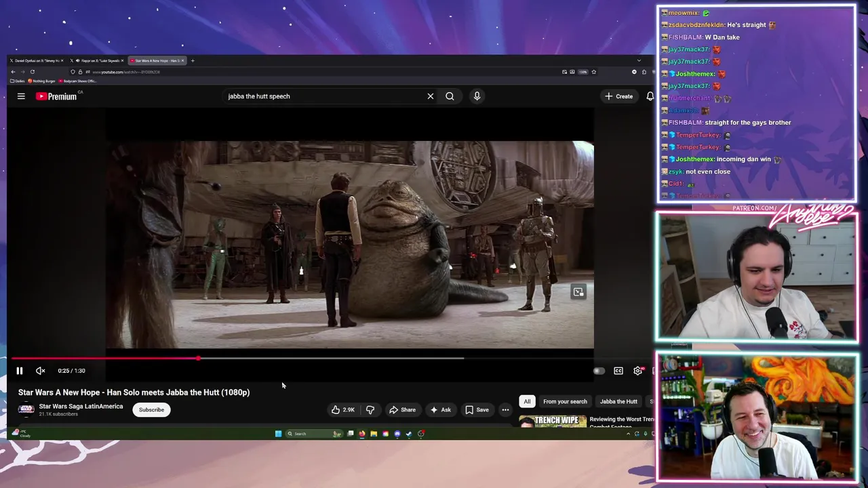
Task: Click the 21.1K subscribers text
Action: (x=58, y=414)
